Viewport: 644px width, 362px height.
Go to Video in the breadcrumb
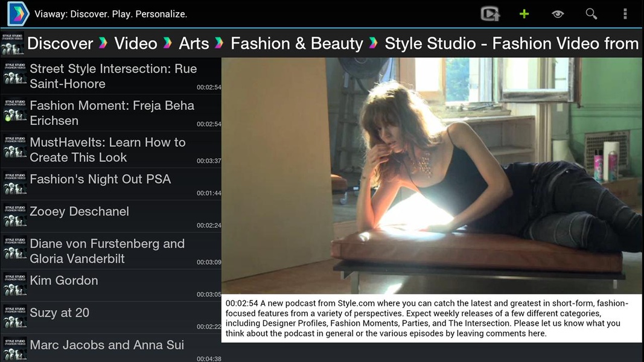pyautogui.click(x=136, y=43)
